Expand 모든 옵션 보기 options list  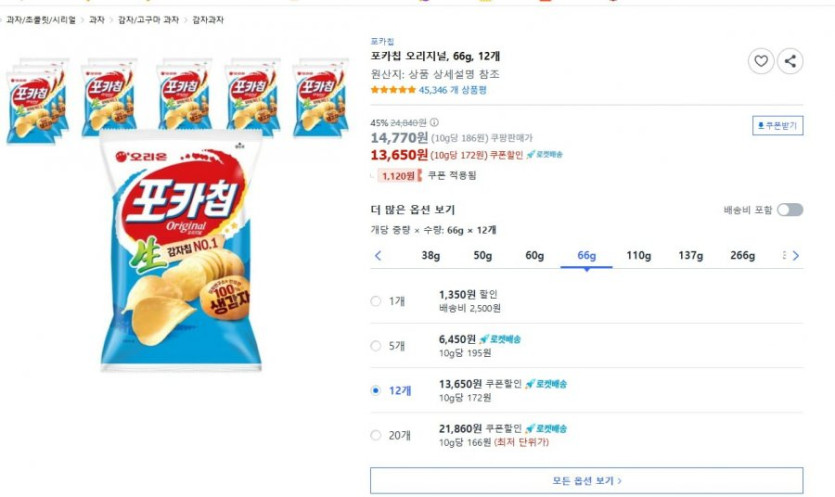tap(586, 481)
